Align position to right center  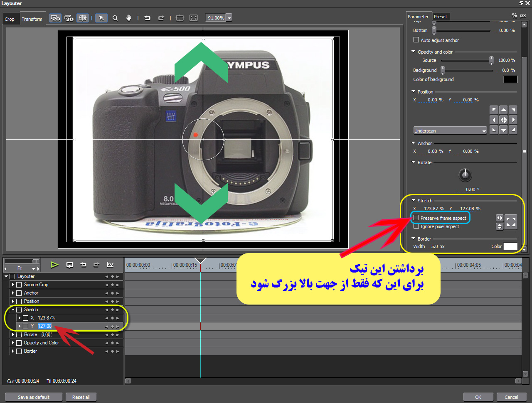[513, 120]
